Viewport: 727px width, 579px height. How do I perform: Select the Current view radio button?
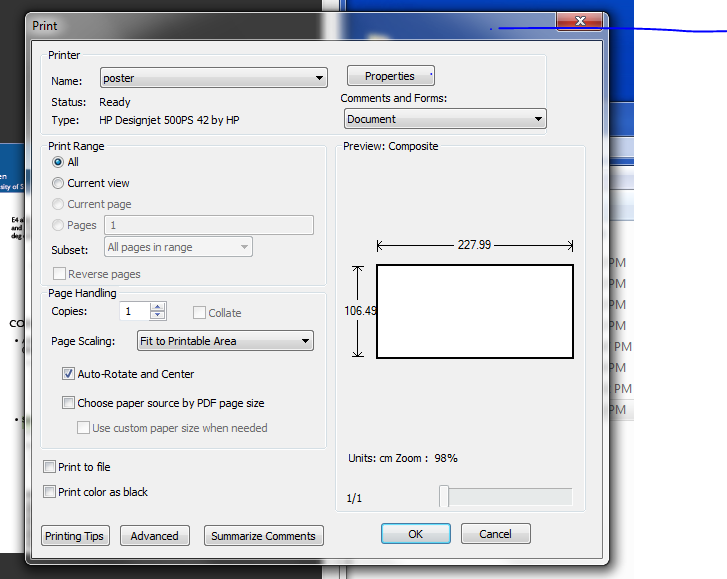59,183
